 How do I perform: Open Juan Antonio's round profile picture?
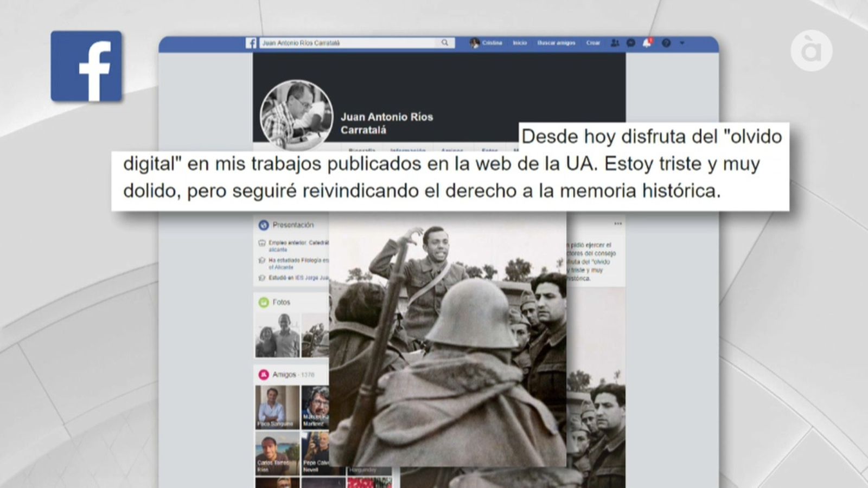click(296, 115)
